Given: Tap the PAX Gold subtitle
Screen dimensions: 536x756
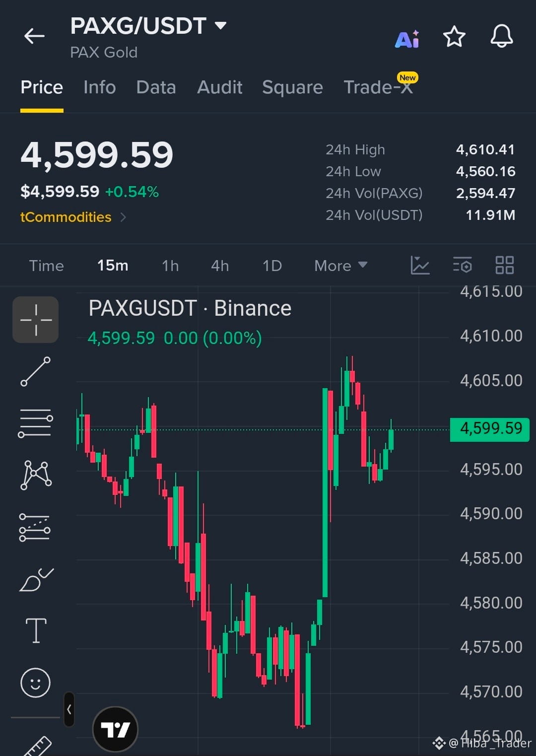Looking at the screenshot, I should tap(104, 52).
